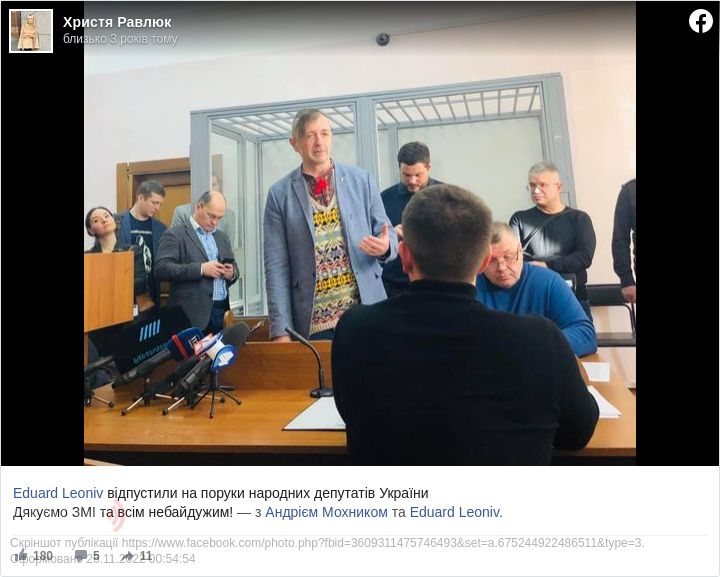Open the courtroom photo in full view
The height and width of the screenshot is (577, 720).
pos(360,233)
